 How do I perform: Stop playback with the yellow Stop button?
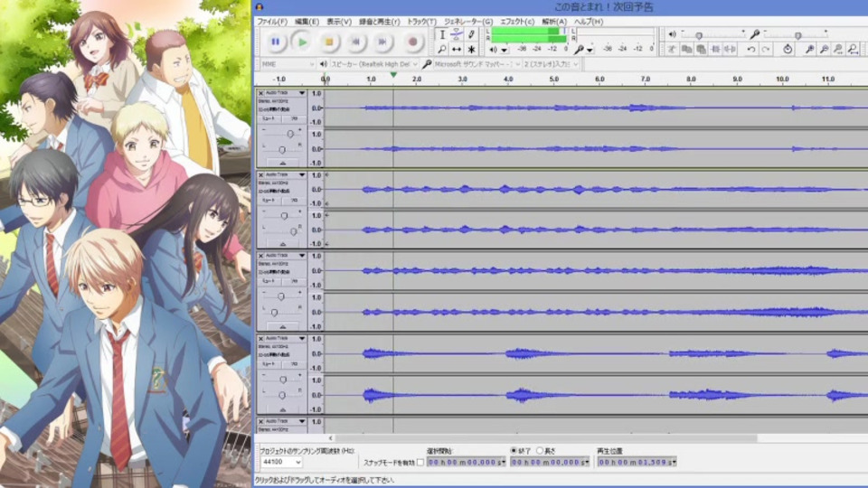(329, 42)
